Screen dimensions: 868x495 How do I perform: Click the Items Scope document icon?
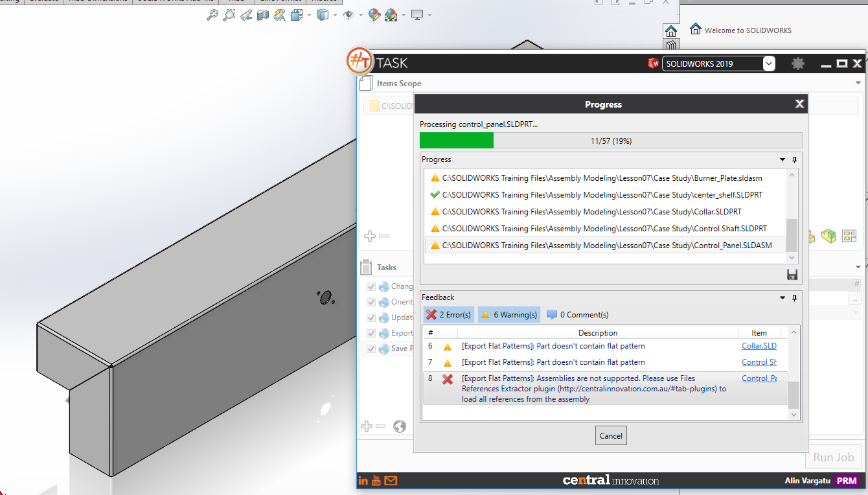pos(366,83)
